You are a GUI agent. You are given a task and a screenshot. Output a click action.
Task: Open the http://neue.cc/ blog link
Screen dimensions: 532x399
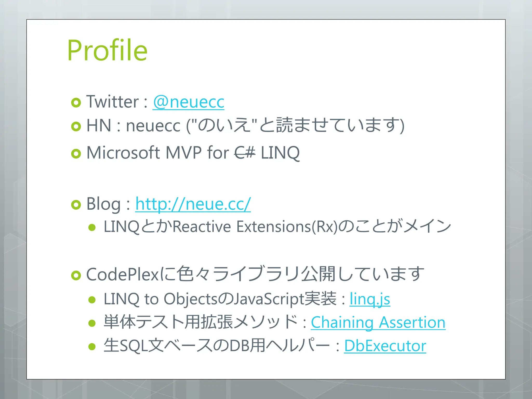[x=193, y=204]
